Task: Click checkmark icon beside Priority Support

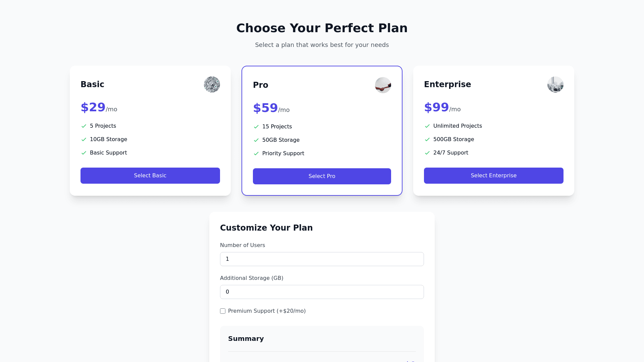Action: [256, 154]
